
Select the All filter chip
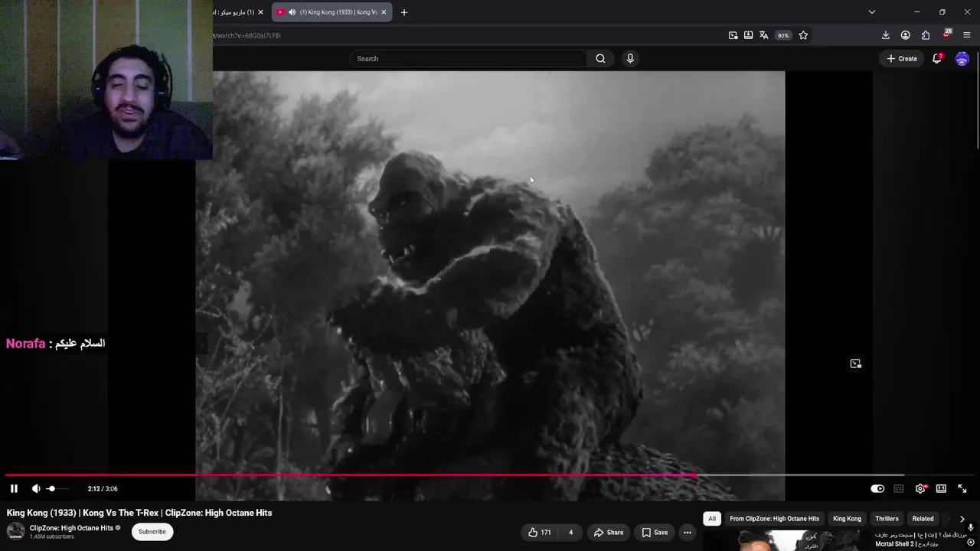(712, 519)
